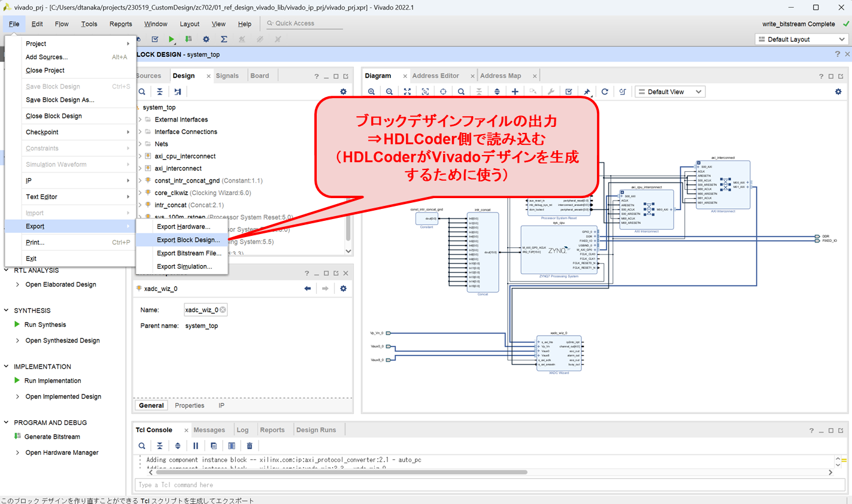Collapse all in the Design panel
The image size is (852, 504).
[x=160, y=92]
